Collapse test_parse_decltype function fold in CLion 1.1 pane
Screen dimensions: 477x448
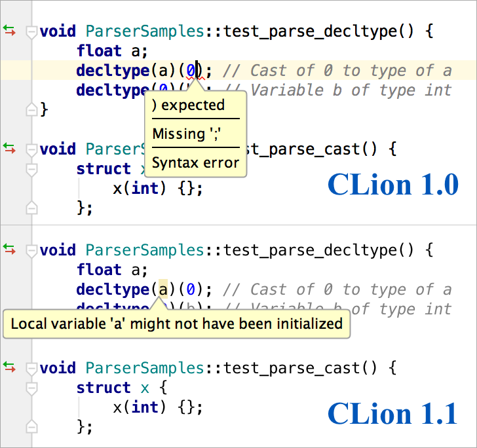[x=31, y=252]
